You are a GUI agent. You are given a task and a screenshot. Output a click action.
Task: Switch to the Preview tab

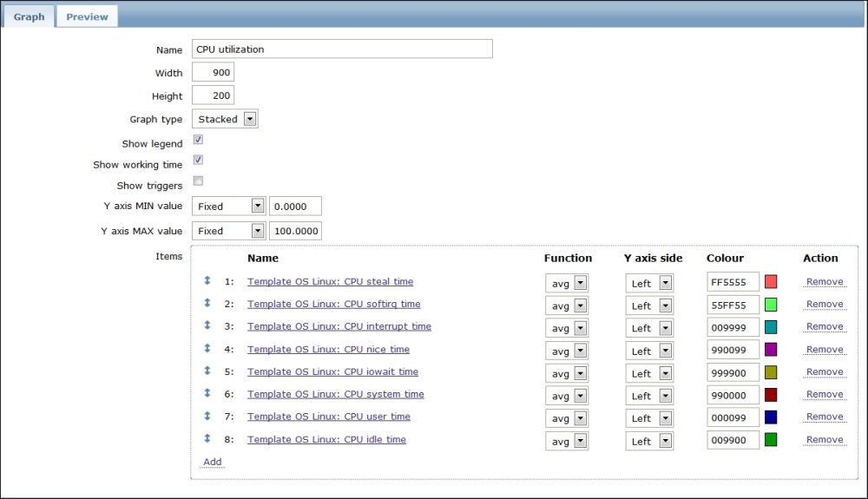tap(88, 16)
